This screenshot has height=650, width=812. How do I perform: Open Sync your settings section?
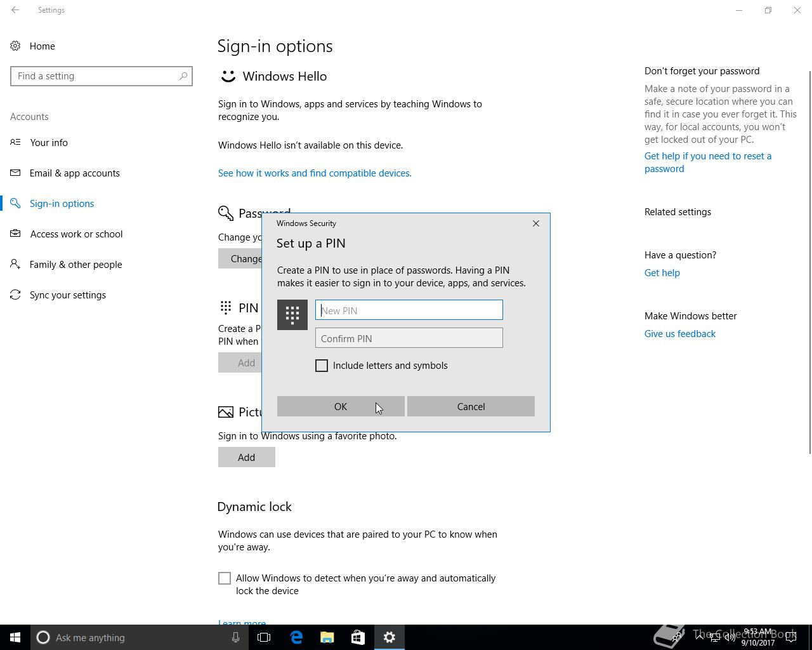[68, 295]
